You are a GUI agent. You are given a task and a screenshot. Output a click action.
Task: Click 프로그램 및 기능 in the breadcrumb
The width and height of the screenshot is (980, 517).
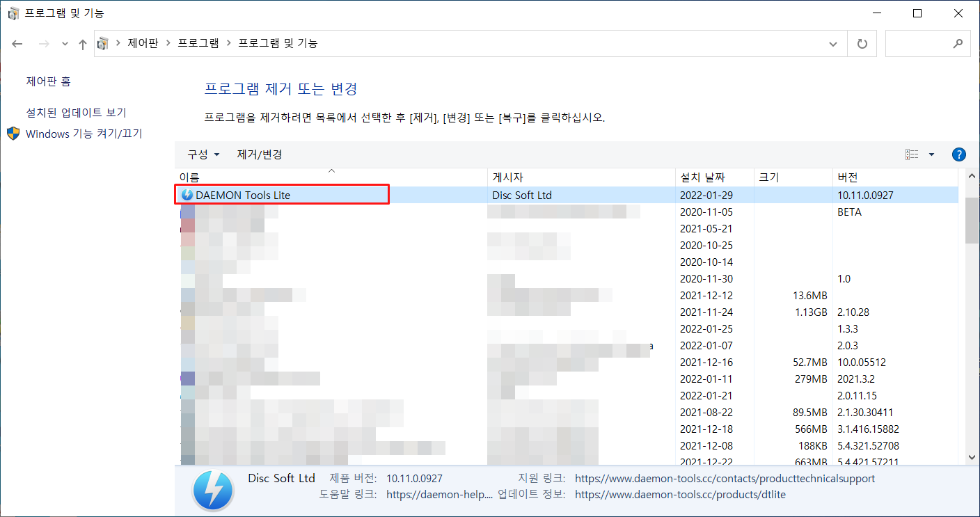point(278,43)
